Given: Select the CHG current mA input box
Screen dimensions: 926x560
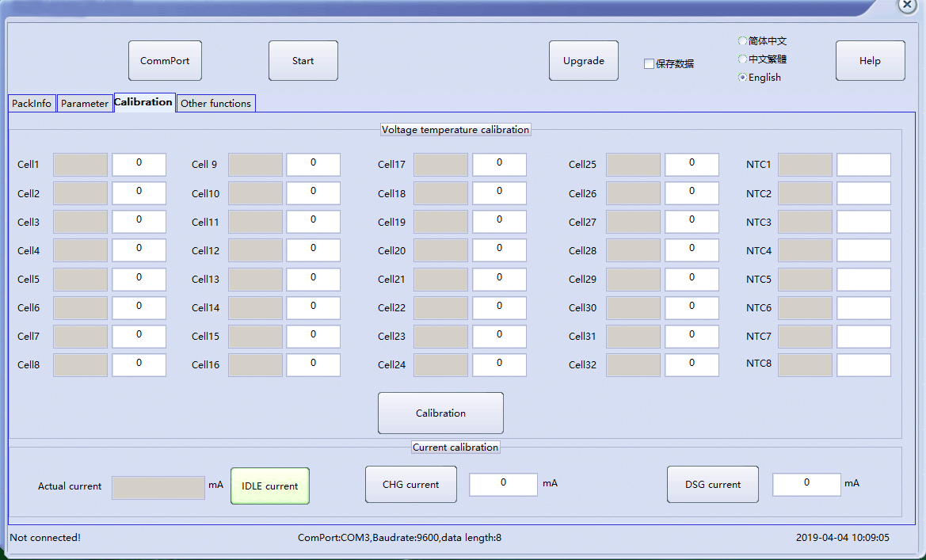Looking at the screenshot, I should click(503, 485).
